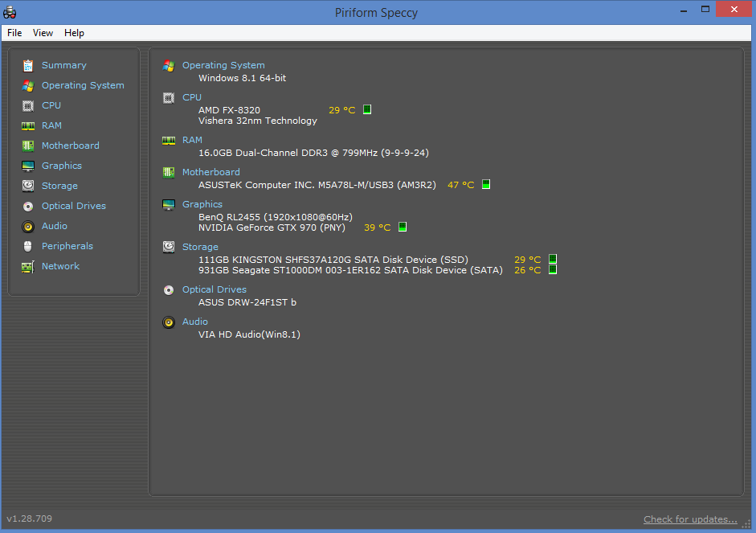Viewport: 756px width, 533px height.
Task: Click the Speccy app icon in title bar
Action: pos(10,13)
